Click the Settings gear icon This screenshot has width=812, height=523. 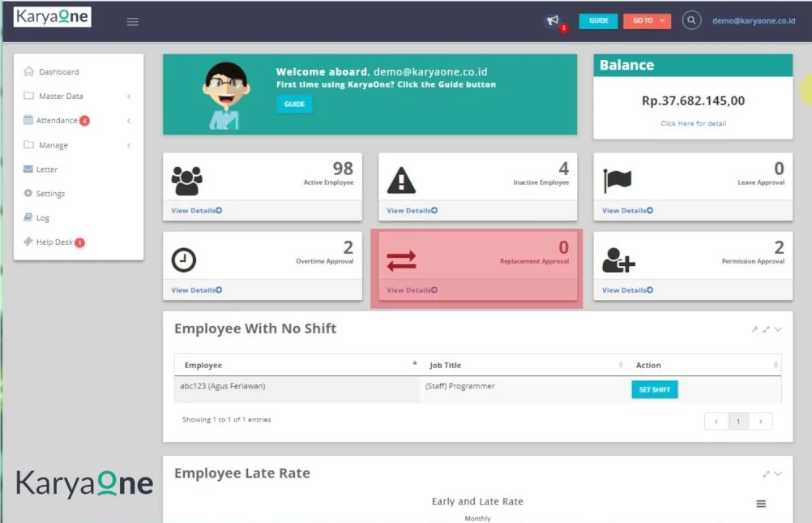28,193
